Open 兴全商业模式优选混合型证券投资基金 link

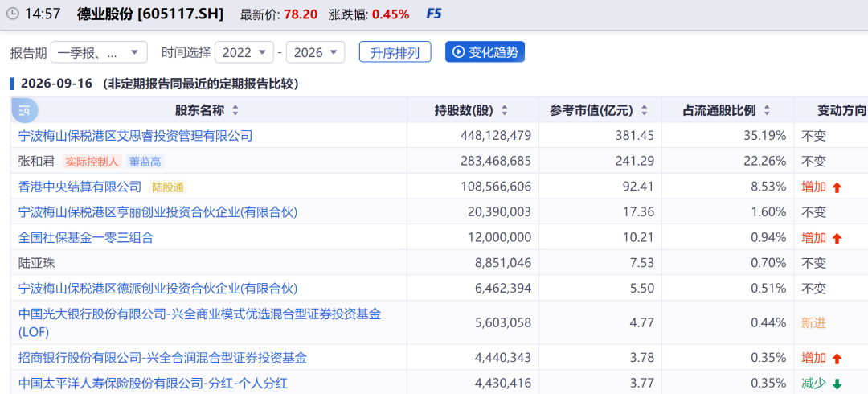(200, 322)
